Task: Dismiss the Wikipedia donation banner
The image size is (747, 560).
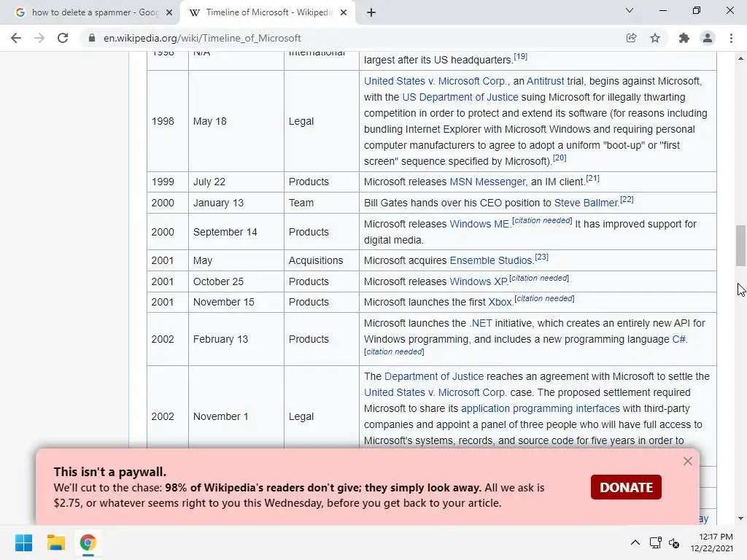Action: tap(687, 461)
